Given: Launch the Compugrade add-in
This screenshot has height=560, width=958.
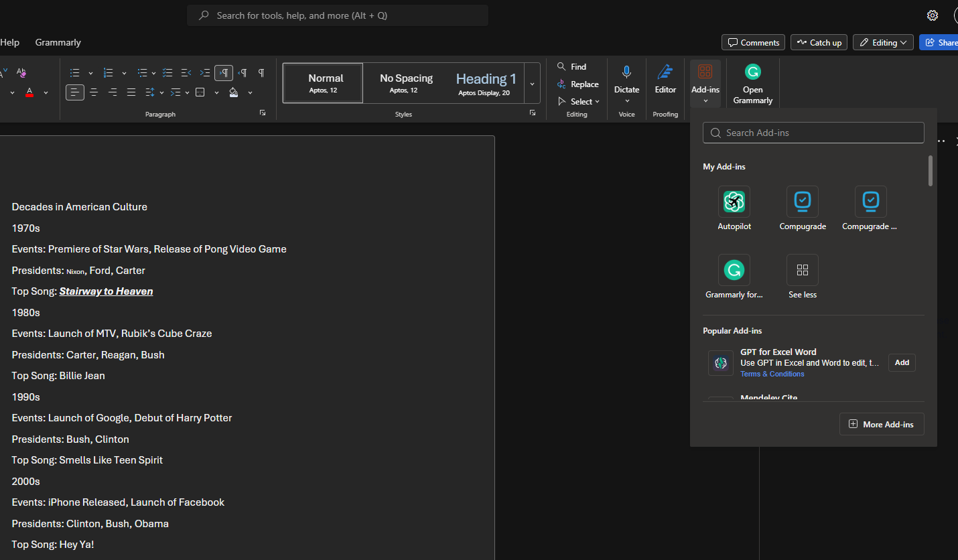Looking at the screenshot, I should coord(803,209).
